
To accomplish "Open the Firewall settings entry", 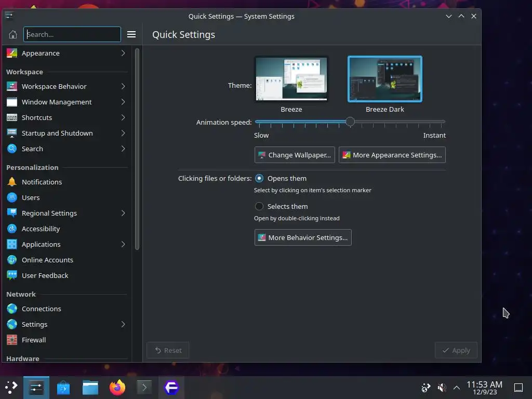I will [x=66, y=340].
